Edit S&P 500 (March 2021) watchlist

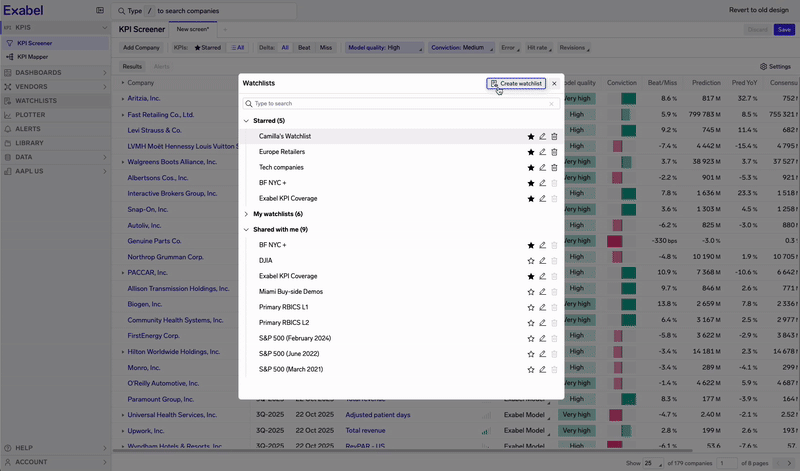pyautogui.click(x=542, y=369)
